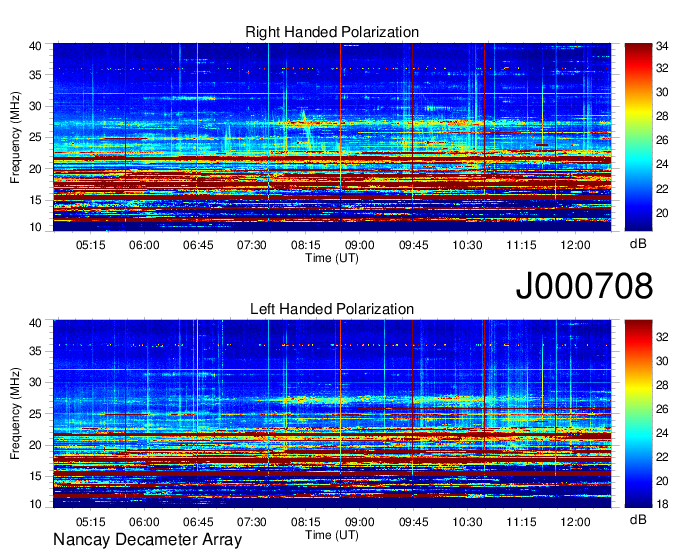Click the 30 MHz tick of the Right Handed plot
The image size is (680, 552).
coord(35,106)
